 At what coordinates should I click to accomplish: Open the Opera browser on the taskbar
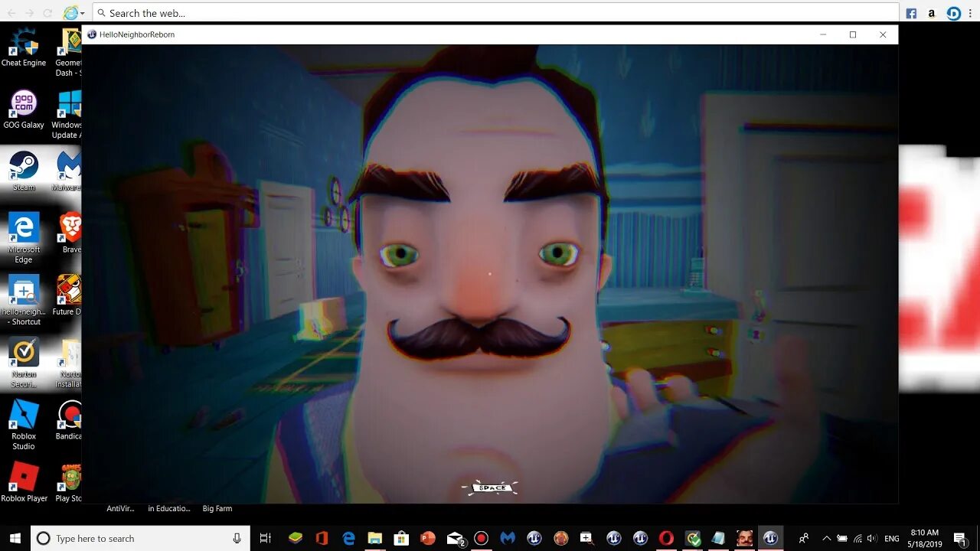point(667,539)
